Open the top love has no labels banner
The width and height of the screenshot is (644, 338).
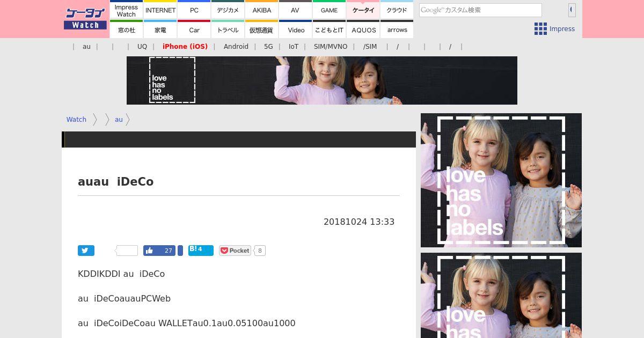click(x=322, y=80)
